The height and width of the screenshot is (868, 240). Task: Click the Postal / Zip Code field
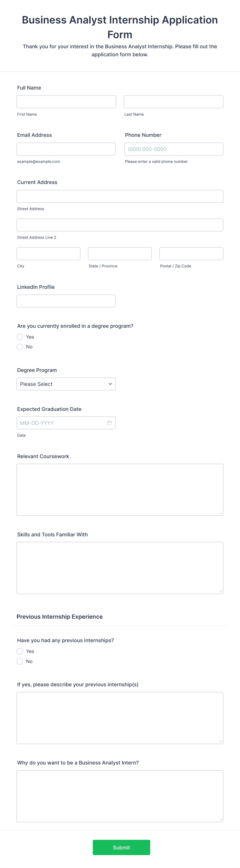pos(191,253)
